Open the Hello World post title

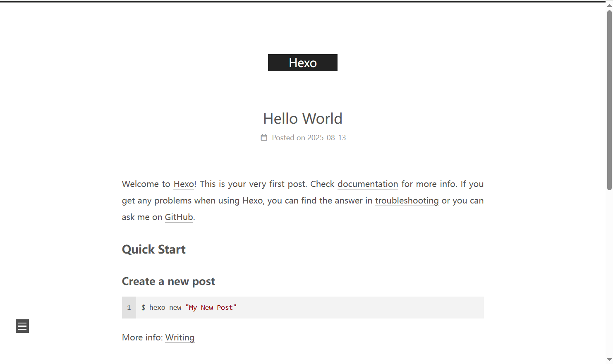click(302, 119)
